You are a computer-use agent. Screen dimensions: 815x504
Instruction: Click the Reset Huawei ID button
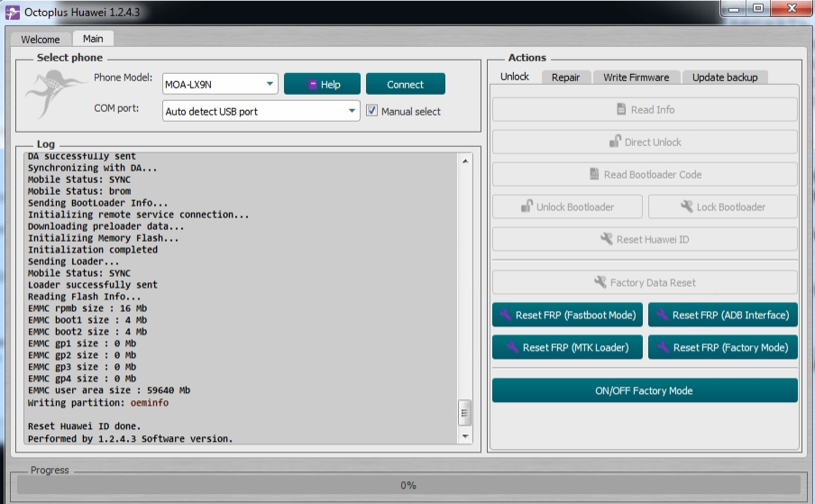645,240
